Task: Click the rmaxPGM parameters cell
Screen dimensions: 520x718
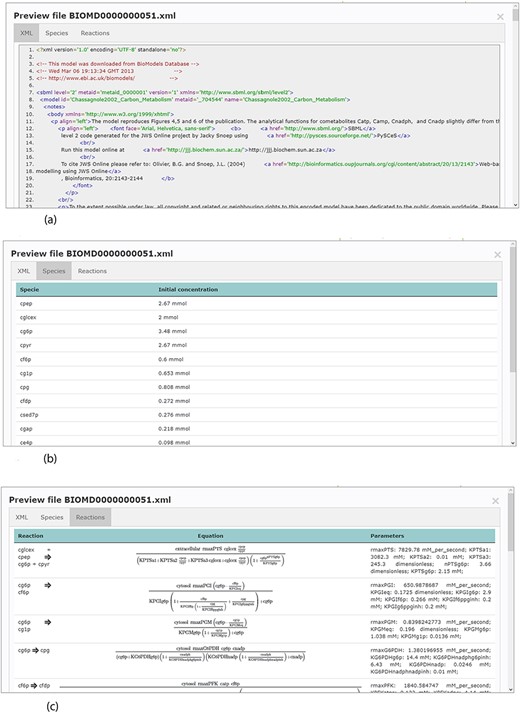Action: [x=430, y=629]
